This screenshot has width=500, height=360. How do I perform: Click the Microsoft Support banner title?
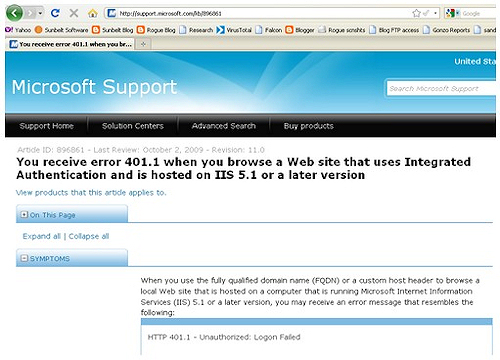94,87
